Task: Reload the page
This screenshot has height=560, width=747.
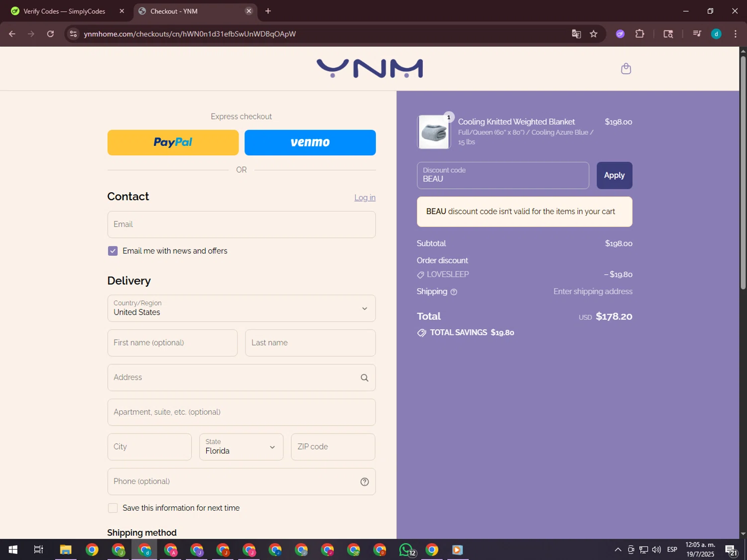Action: coord(50,34)
